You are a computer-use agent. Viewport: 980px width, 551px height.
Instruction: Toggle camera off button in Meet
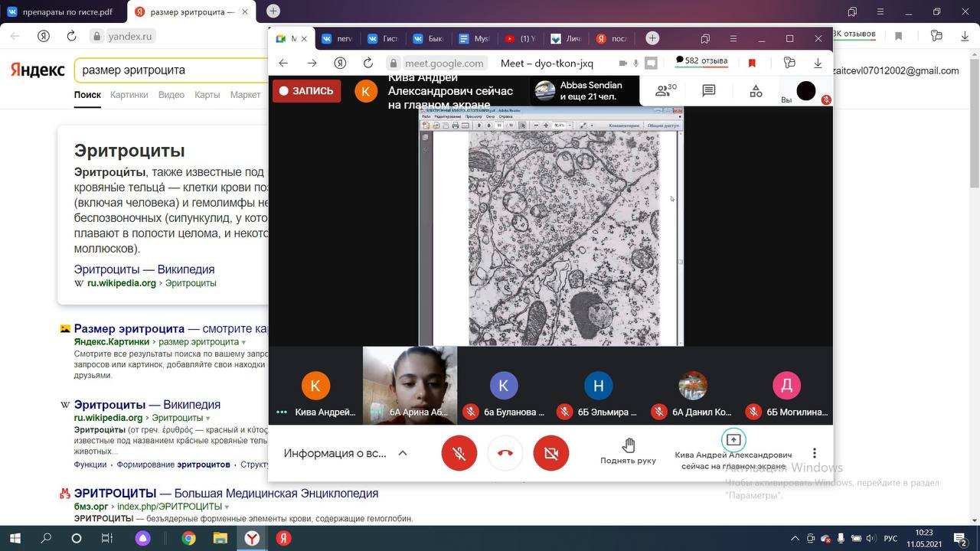[551, 453]
